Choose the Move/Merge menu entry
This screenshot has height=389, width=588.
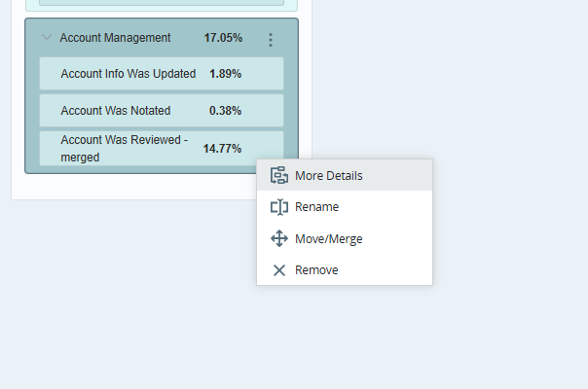pyautogui.click(x=328, y=238)
